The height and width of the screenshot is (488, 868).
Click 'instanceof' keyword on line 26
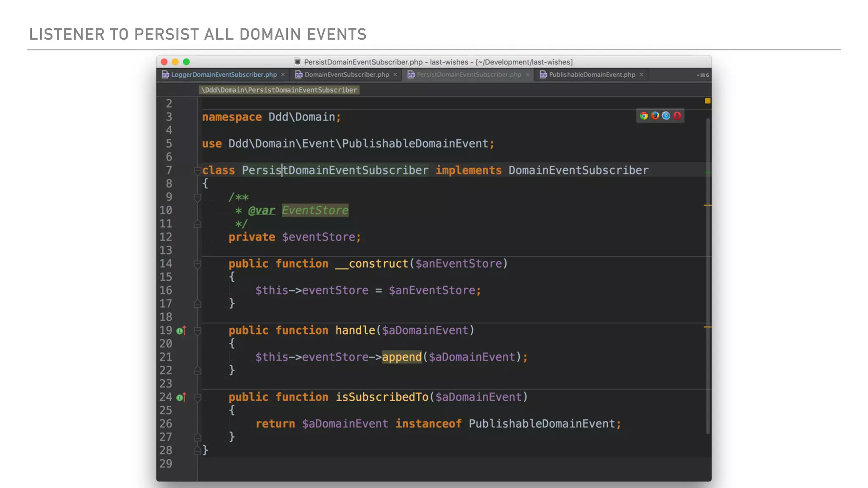click(428, 424)
